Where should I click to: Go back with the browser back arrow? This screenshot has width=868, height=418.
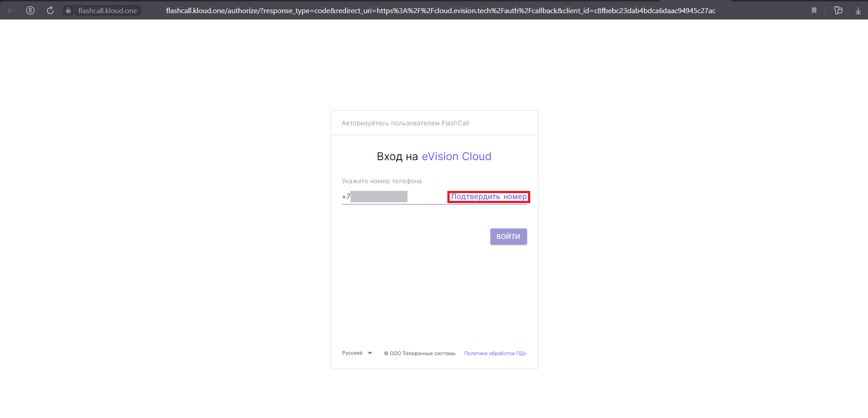10,10
